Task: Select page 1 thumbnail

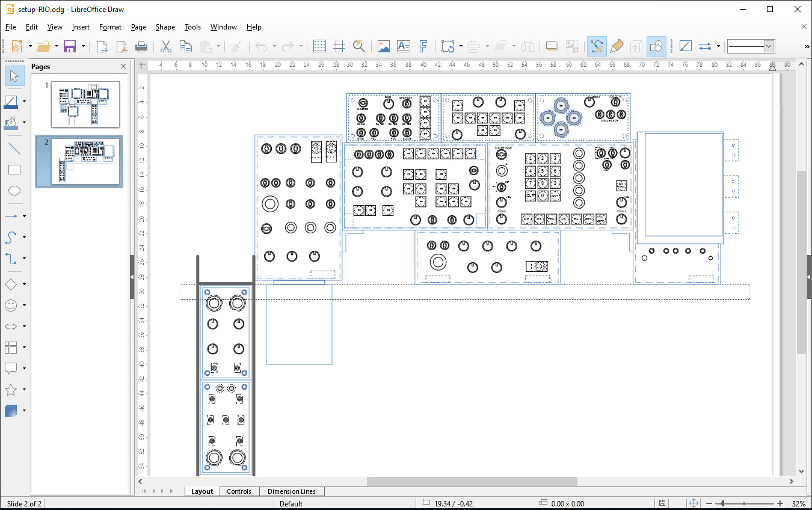Action: pos(85,104)
